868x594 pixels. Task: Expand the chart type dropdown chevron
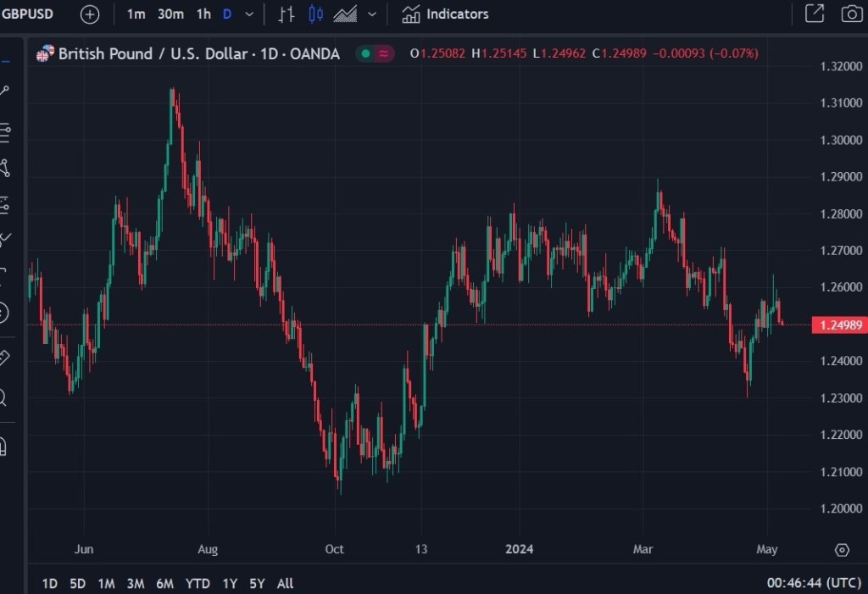point(371,14)
